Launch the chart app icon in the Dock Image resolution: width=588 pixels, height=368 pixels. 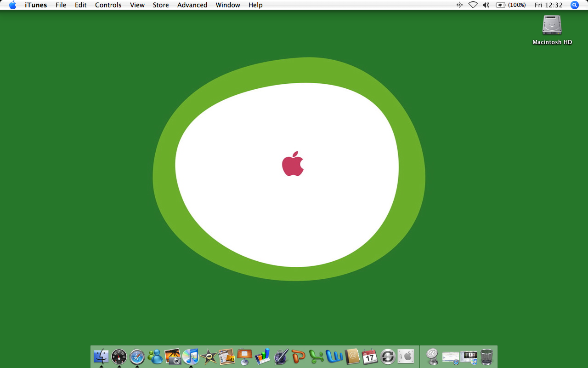pos(262,356)
